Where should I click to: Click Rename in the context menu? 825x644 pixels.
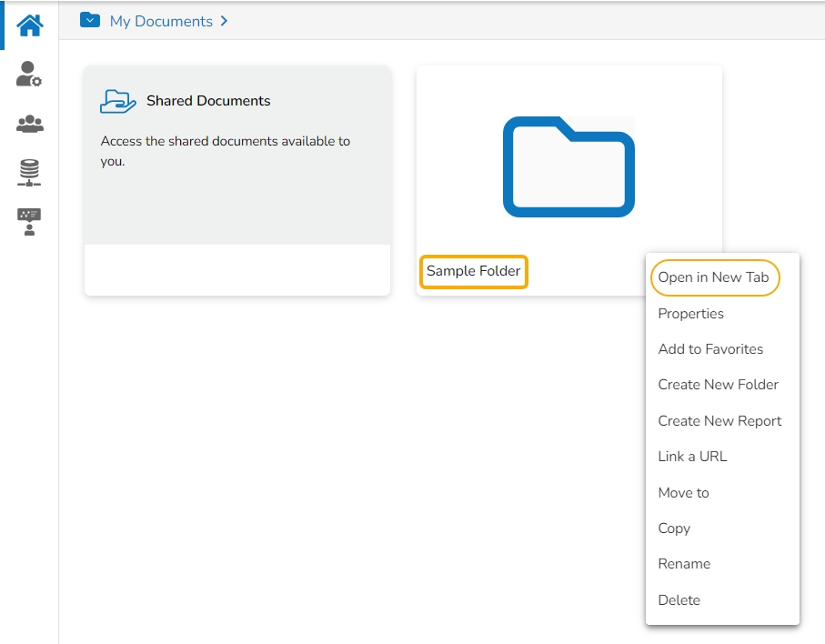[x=684, y=564]
